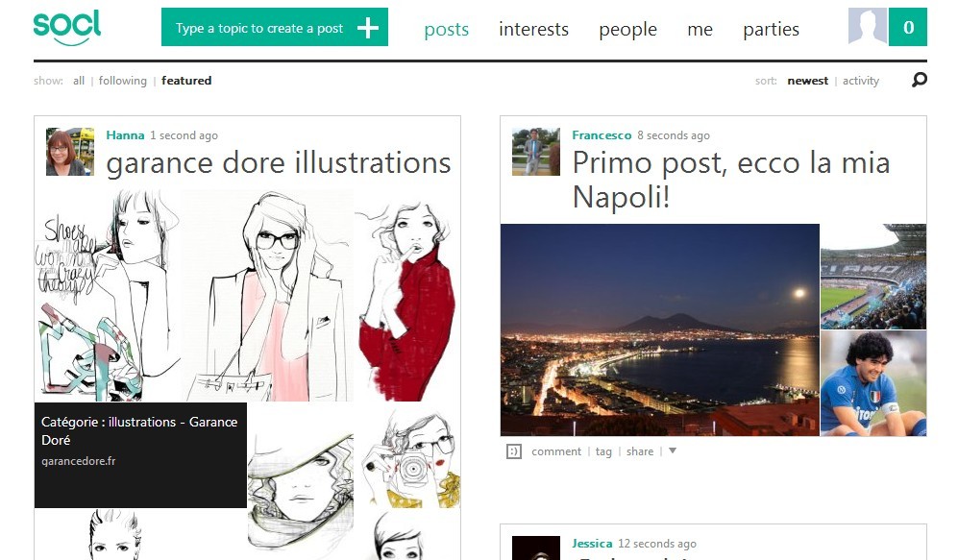Click the comment link on Francesco's post
The height and width of the screenshot is (560, 958).
click(556, 451)
